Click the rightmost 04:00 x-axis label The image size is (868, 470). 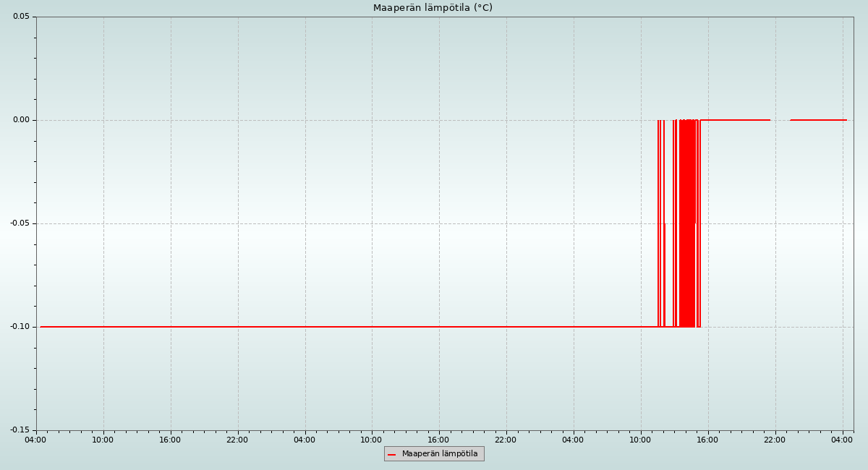(x=842, y=440)
